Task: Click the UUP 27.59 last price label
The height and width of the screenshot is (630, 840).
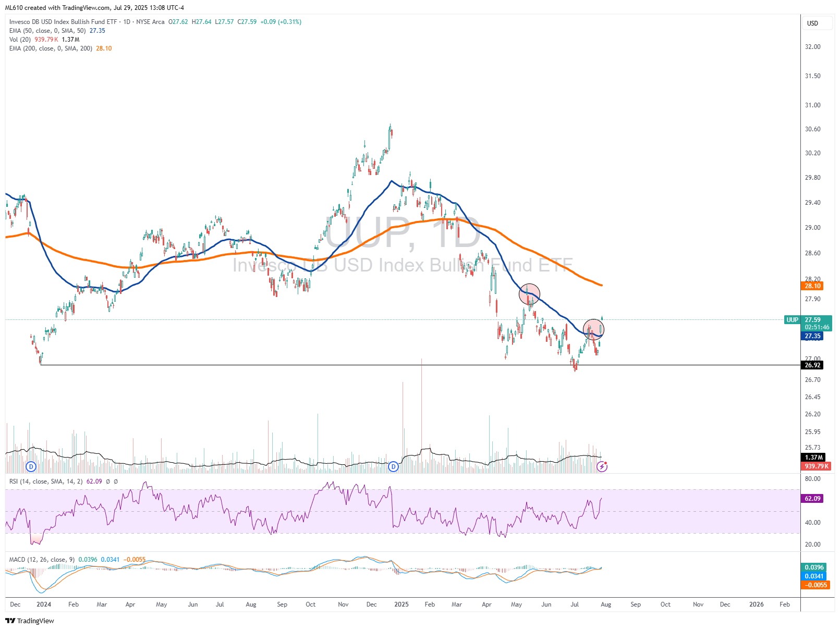Action: pyautogui.click(x=808, y=320)
